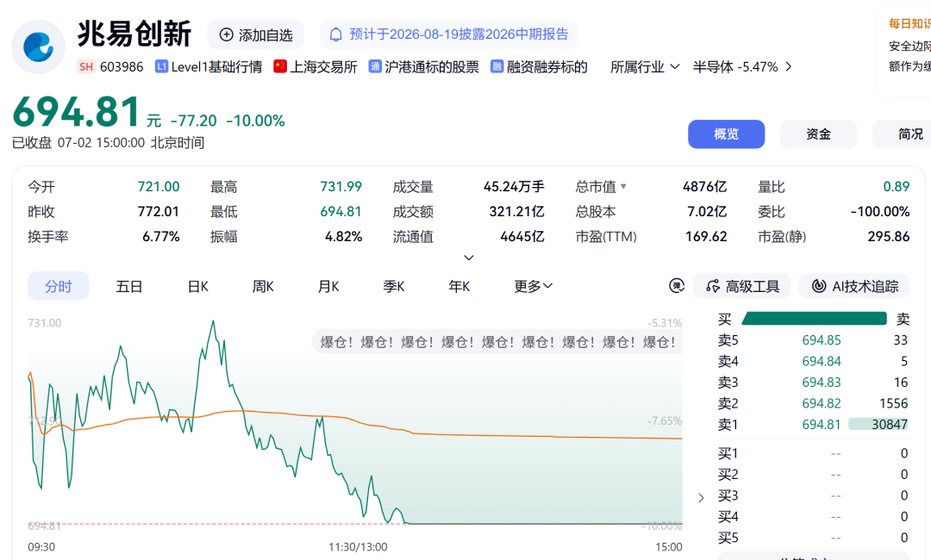This screenshot has height=560, width=931.
Task: Toggle the 总市值 dropdown arrow
Action: point(623,186)
